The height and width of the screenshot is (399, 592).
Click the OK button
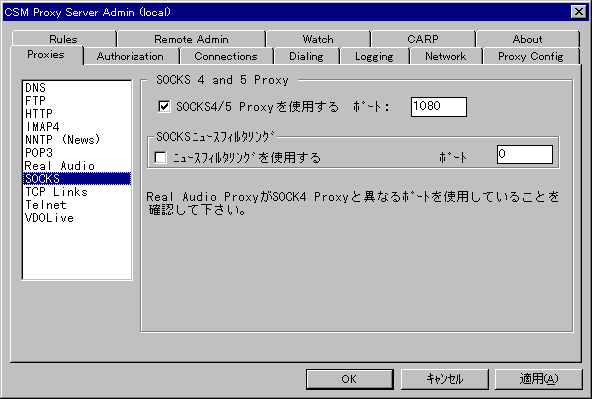(350, 379)
